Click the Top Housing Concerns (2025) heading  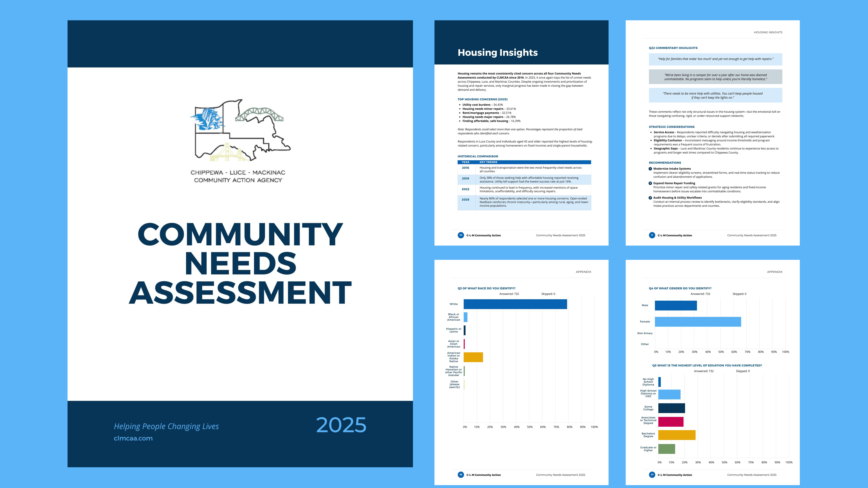pyautogui.click(x=482, y=99)
